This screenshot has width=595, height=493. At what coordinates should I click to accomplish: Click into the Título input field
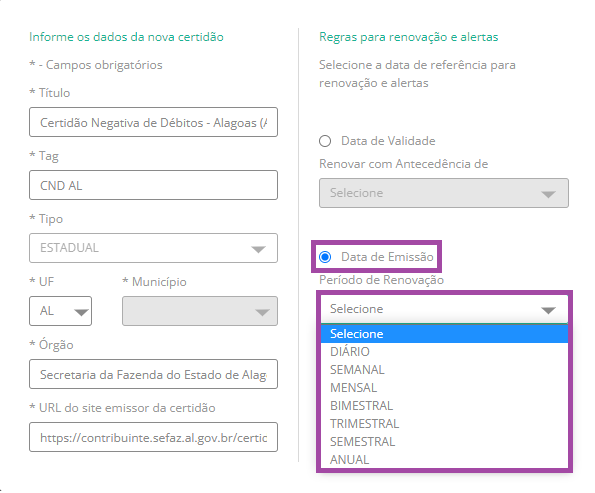pyautogui.click(x=153, y=122)
